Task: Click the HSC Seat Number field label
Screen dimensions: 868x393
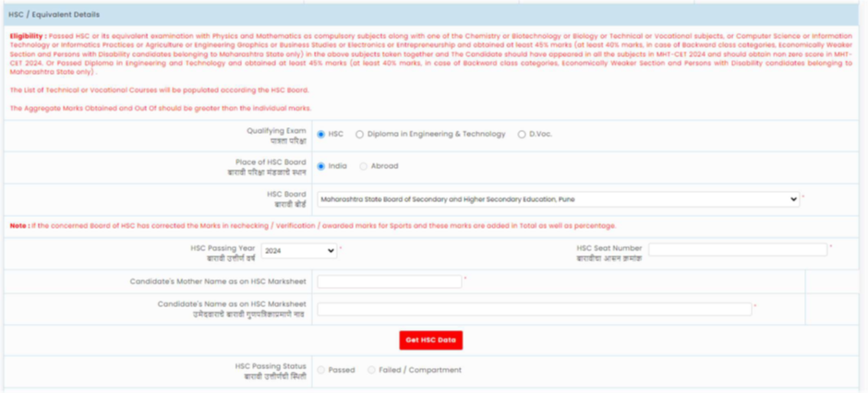Action: pyautogui.click(x=609, y=247)
